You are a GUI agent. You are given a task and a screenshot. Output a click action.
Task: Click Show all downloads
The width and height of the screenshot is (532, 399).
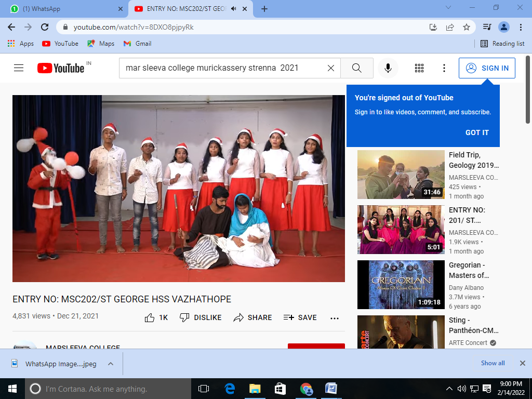(x=493, y=363)
